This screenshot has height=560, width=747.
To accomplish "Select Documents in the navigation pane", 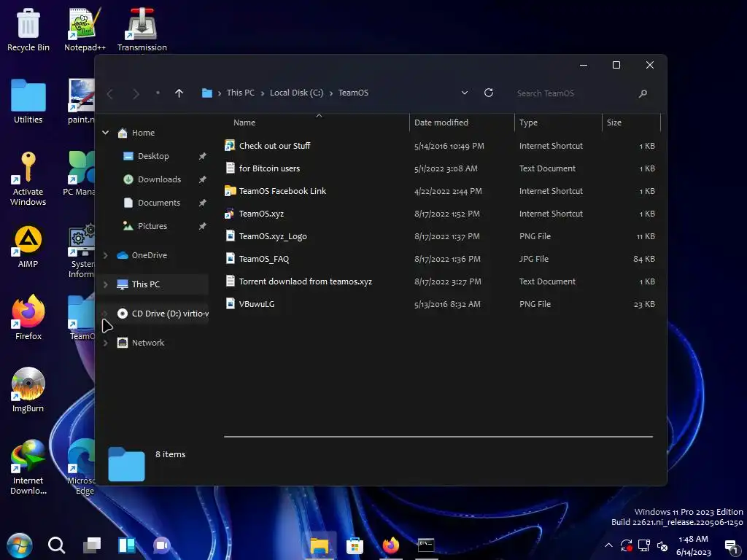I will (158, 203).
